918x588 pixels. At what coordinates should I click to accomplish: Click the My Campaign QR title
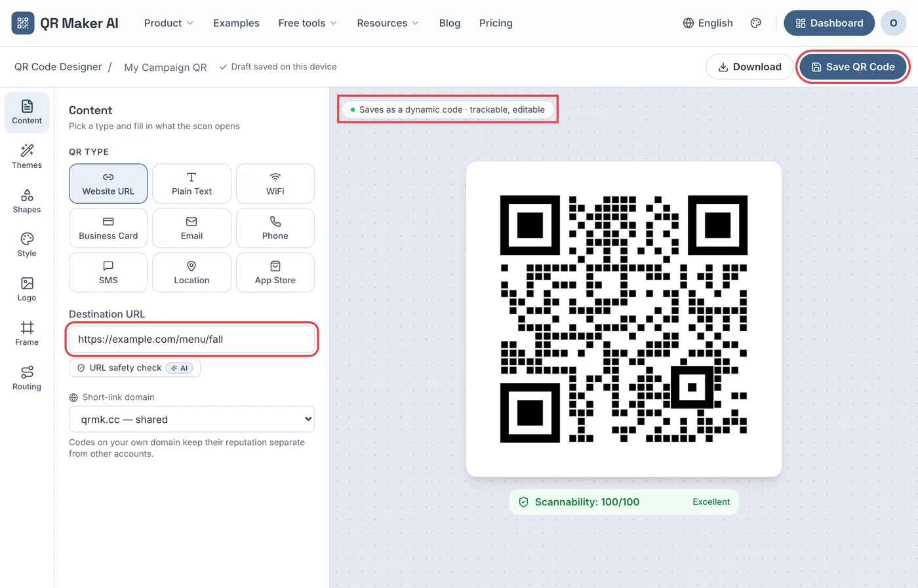(165, 68)
